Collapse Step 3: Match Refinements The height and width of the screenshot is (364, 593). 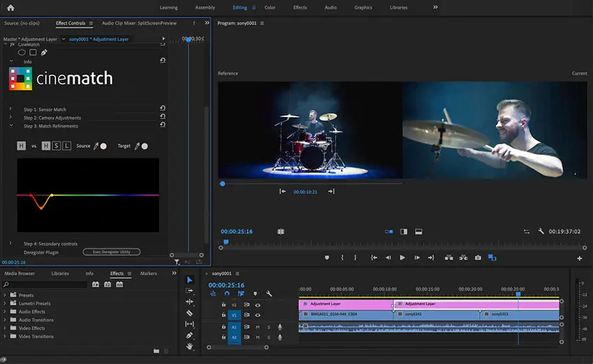pos(11,125)
